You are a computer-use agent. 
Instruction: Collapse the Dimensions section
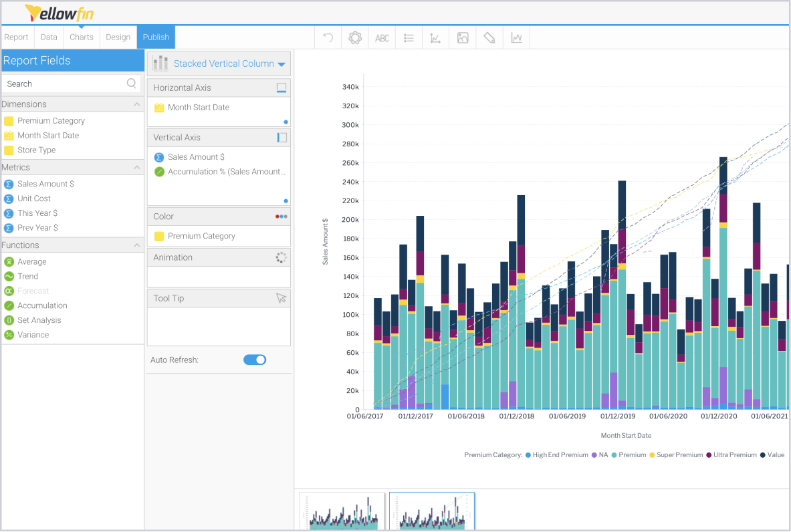point(137,104)
